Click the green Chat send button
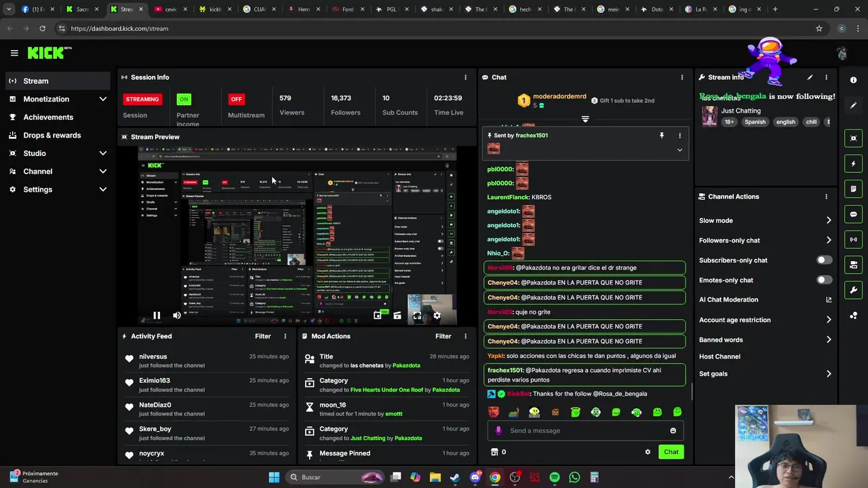This screenshot has height=488, width=868. (x=671, y=452)
